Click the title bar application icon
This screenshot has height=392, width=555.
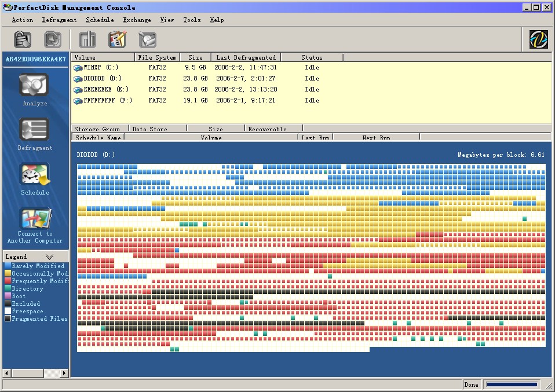pyautogui.click(x=8, y=8)
